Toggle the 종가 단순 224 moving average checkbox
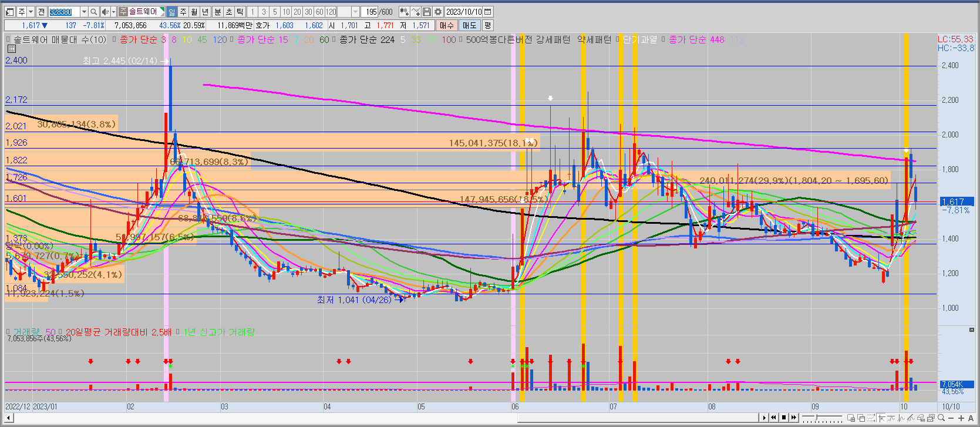This screenshot has height=427, width=980. click(x=334, y=39)
